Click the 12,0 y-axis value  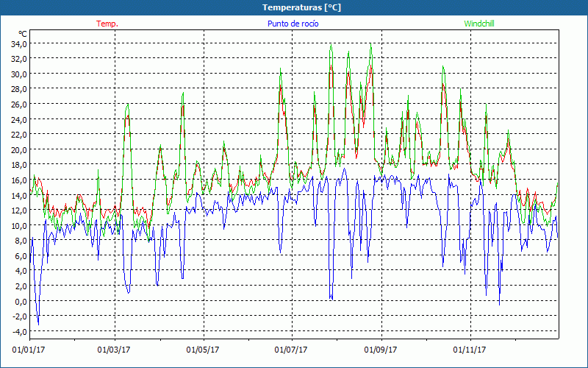point(20,210)
